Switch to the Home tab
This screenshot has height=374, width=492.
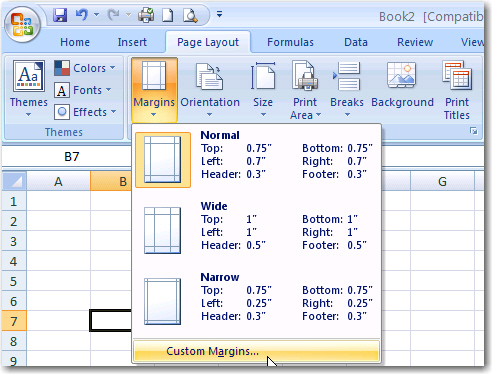75,42
